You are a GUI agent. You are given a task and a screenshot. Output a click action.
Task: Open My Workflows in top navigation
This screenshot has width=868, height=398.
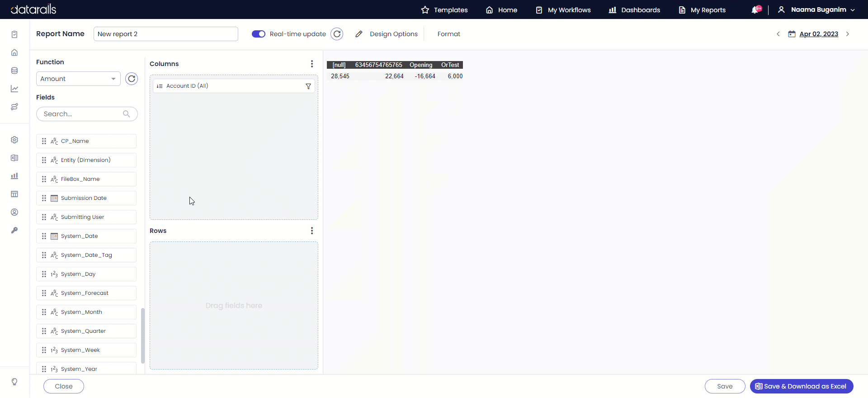tap(563, 10)
